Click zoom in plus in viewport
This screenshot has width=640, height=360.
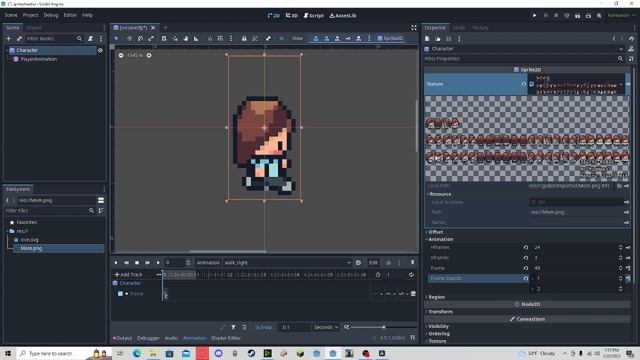coord(149,55)
